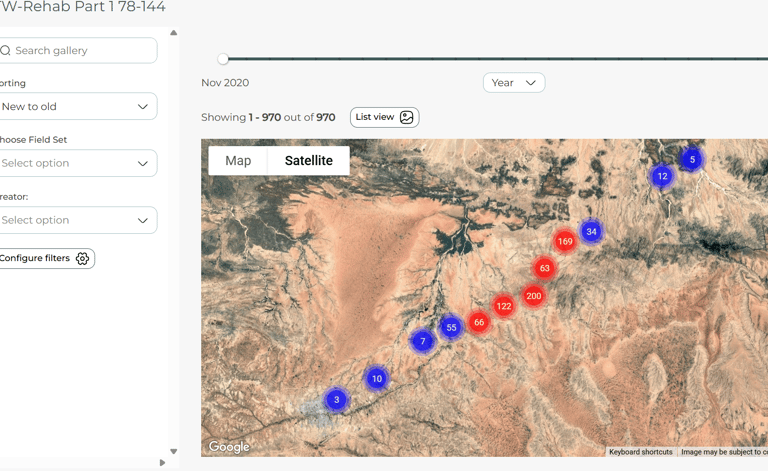Click the magnifier icon in Search gallery
The width and height of the screenshot is (768, 471).
(x=5, y=50)
